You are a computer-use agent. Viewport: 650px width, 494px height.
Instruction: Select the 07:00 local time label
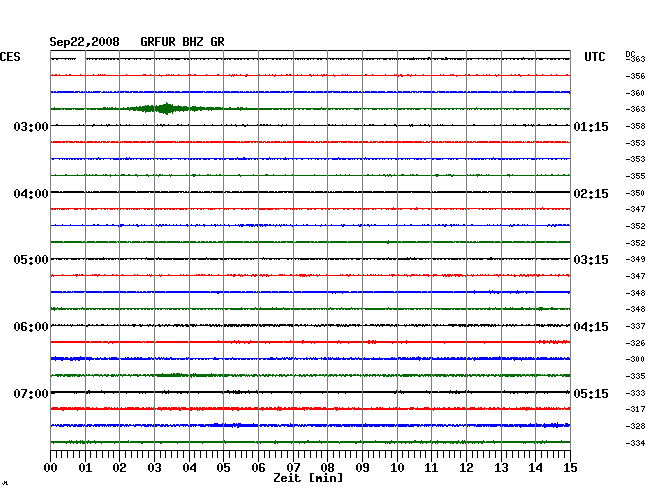31,393
